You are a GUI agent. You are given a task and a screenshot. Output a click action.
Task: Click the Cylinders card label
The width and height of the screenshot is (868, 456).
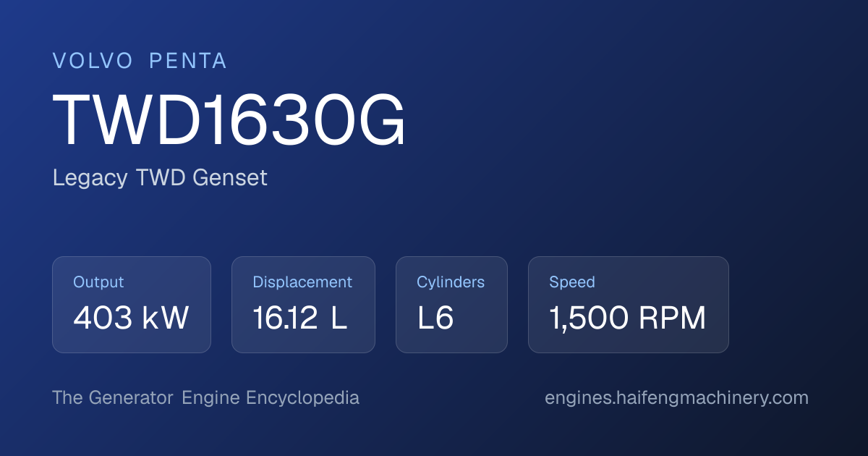pyautogui.click(x=451, y=282)
